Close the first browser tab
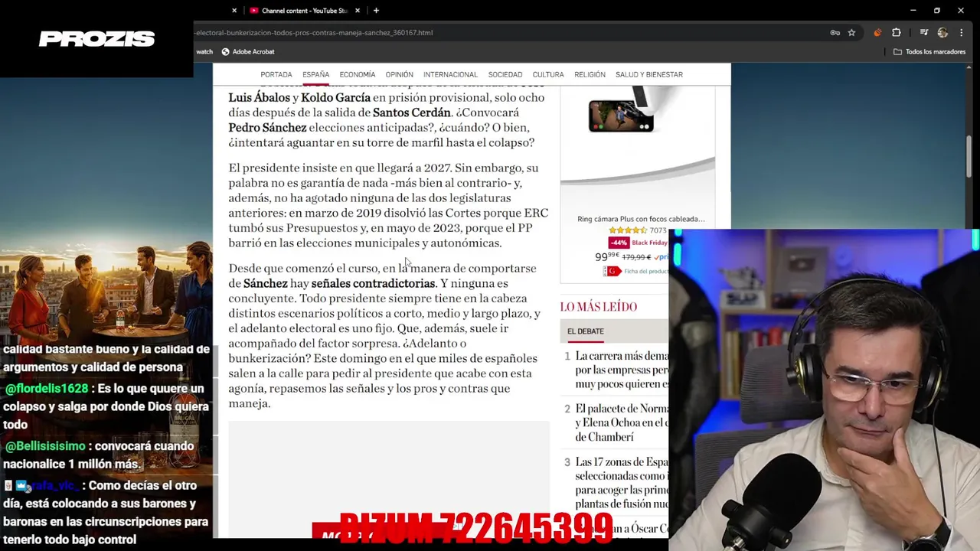980x551 pixels. (x=234, y=11)
